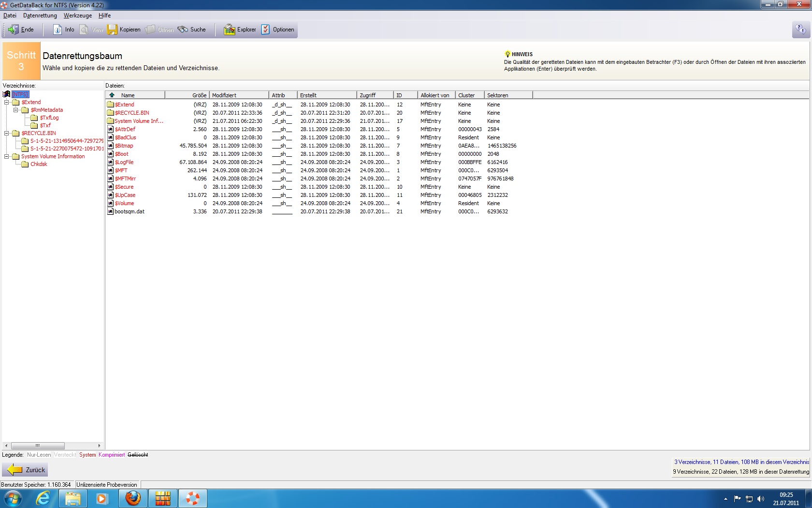
Task: Select $Bitmap file icon
Action: tap(110, 146)
